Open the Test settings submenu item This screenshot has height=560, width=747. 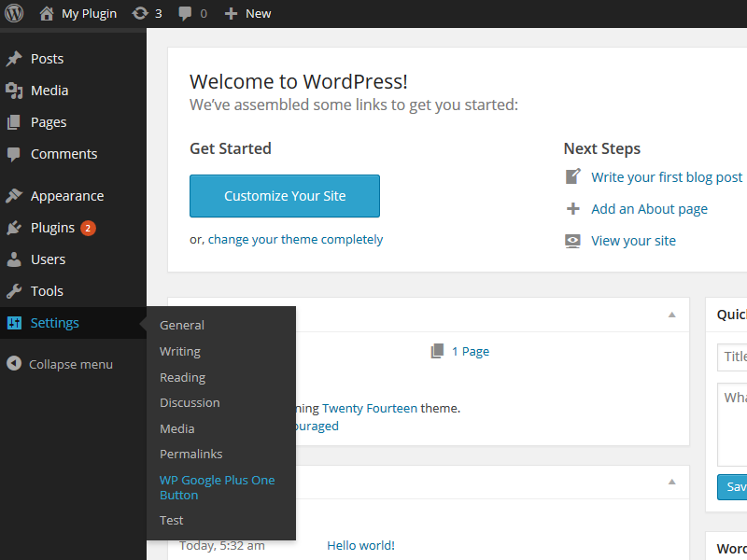(x=172, y=521)
